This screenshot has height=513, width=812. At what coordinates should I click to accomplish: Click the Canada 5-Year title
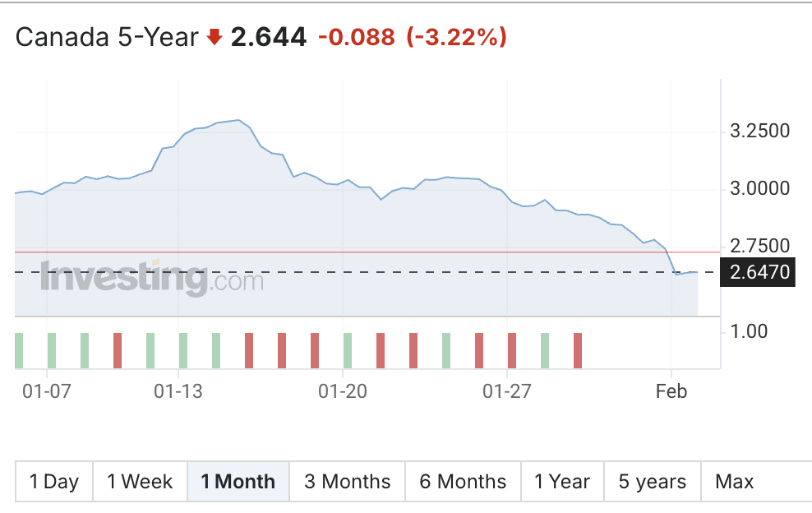click(107, 37)
